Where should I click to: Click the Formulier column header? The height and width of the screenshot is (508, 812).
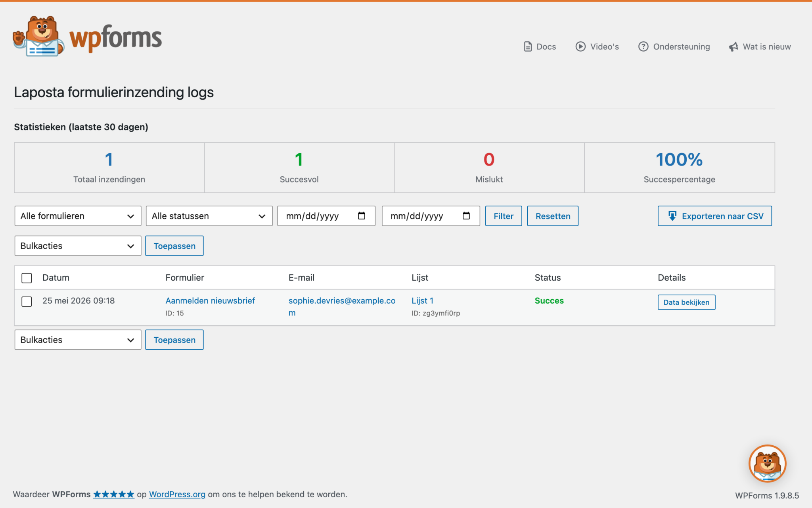pyautogui.click(x=185, y=277)
